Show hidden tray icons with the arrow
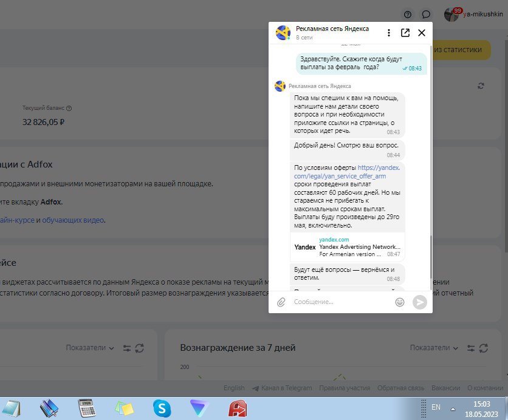Image resolution: width=508 pixels, height=420 pixels. click(453, 409)
